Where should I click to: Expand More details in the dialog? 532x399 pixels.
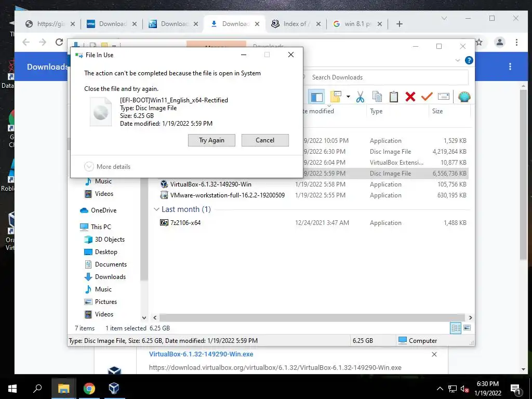(107, 167)
